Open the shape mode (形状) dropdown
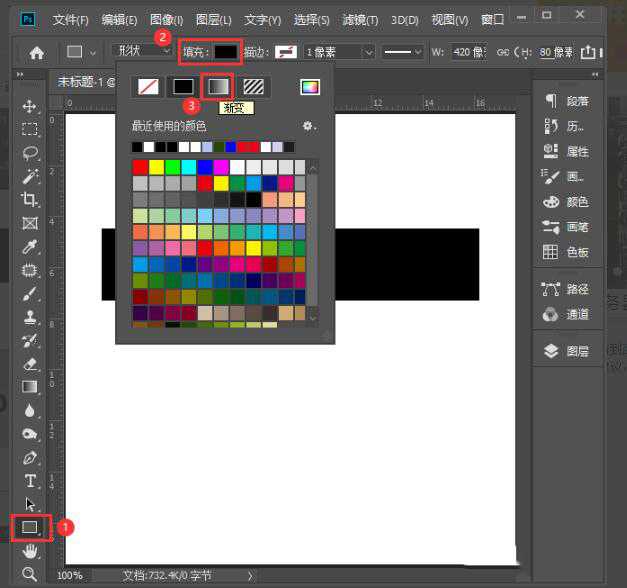The image size is (627, 588). [135, 52]
